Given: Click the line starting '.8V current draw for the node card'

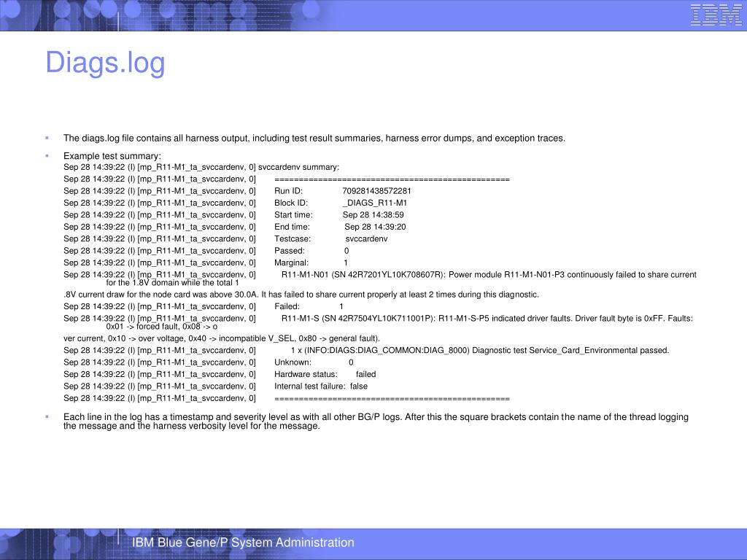Looking at the screenshot, I should pyautogui.click(x=301, y=295).
